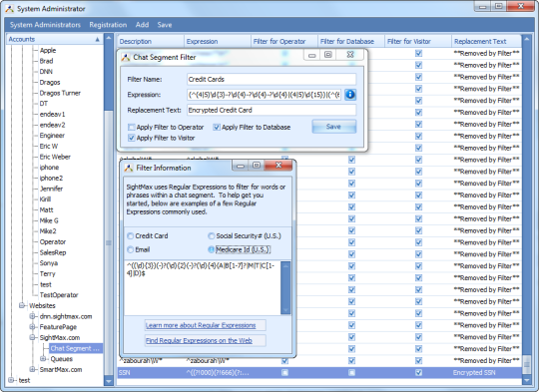Maximize the Filter Information dialog
The width and height of the screenshot is (539, 392).
pos(257,166)
